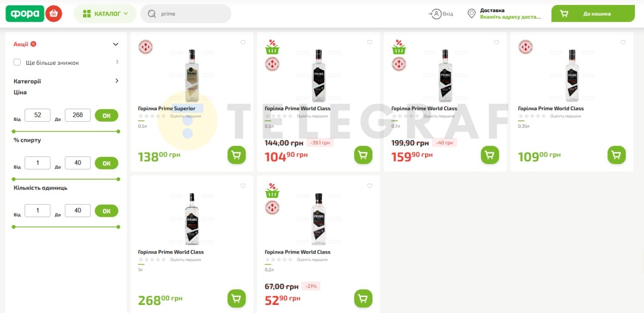Favorite the Prime Superior product with the heart
Screen dimensions: 644x313
pos(243,42)
